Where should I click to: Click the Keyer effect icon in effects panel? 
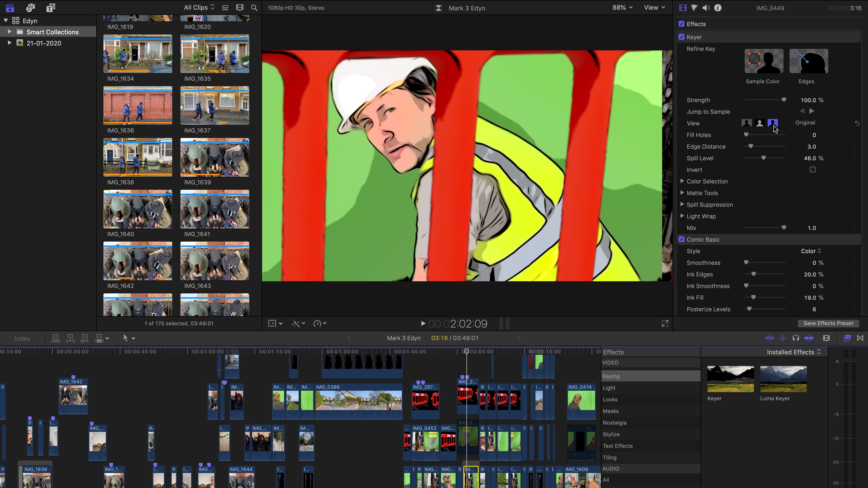click(x=730, y=378)
